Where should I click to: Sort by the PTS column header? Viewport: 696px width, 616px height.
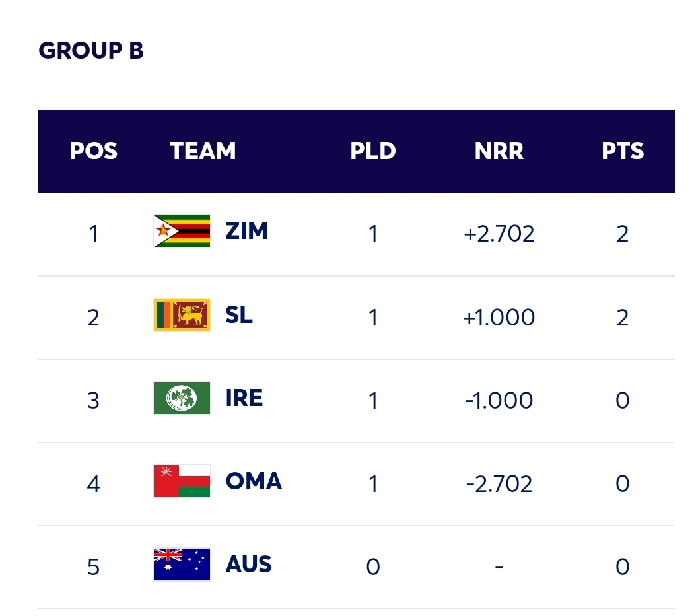coord(623,151)
